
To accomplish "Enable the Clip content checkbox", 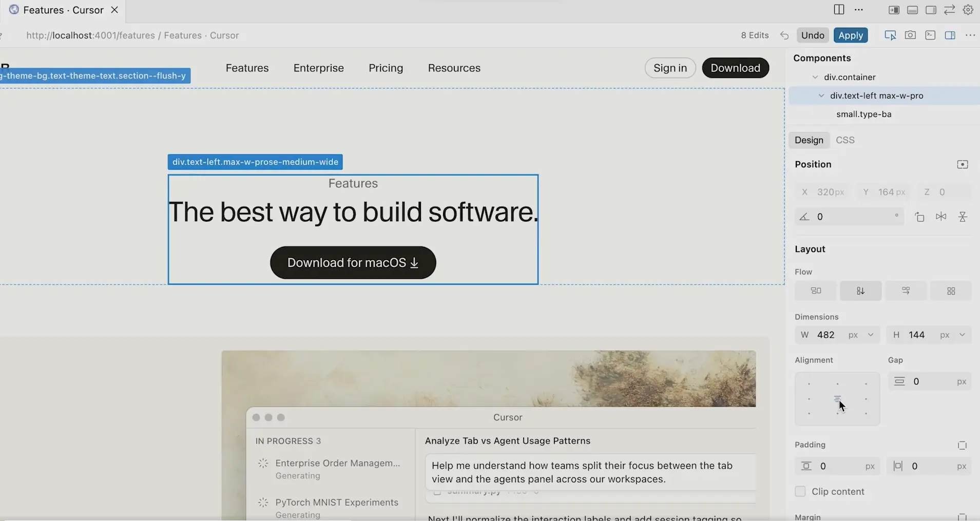I will 800,491.
